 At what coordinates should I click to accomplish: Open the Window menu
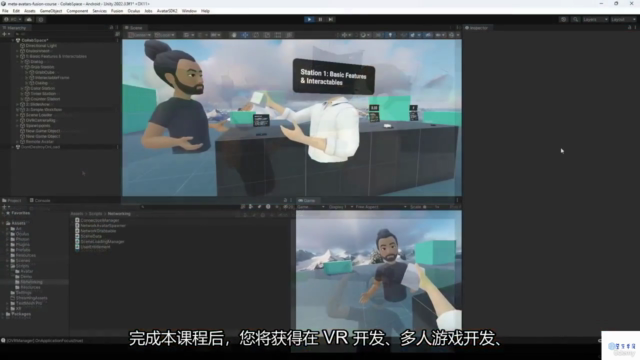point(189,11)
